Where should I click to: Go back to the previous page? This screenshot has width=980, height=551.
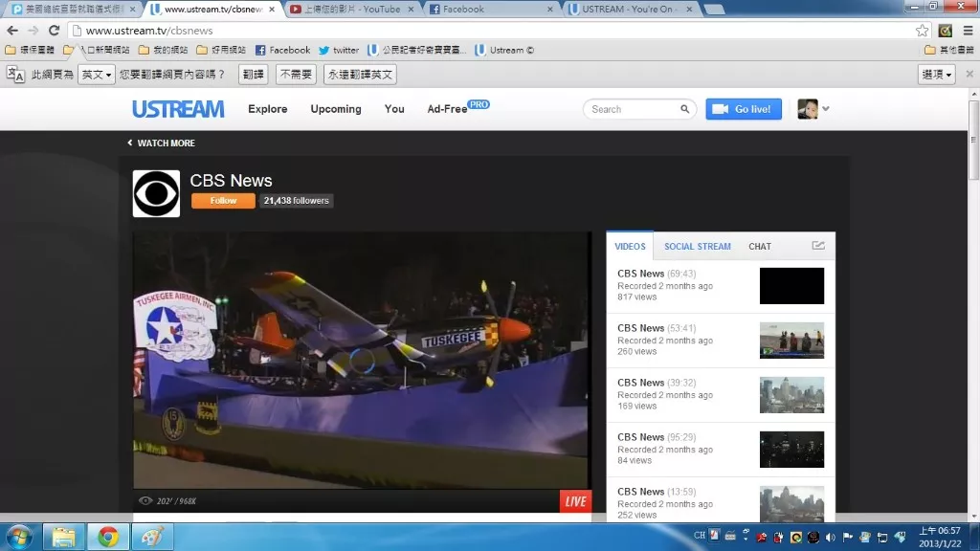12,30
